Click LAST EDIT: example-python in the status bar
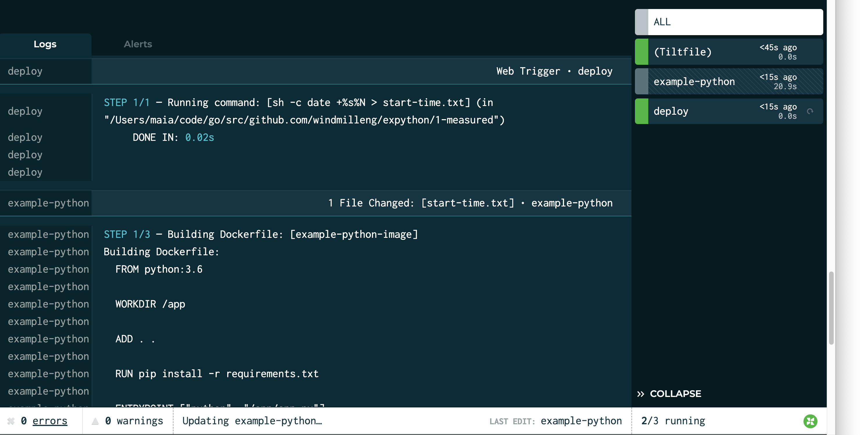 [x=556, y=421]
